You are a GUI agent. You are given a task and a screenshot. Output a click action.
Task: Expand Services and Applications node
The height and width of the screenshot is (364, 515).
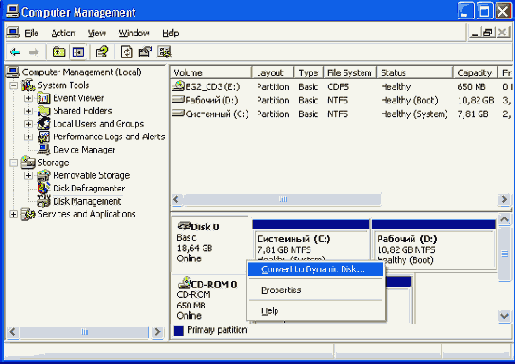[x=13, y=214]
